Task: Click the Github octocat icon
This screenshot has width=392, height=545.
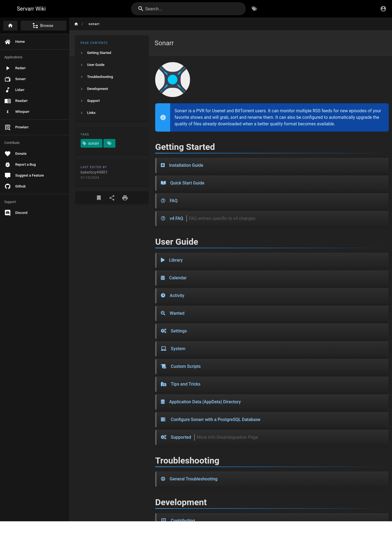Action: [x=8, y=186]
